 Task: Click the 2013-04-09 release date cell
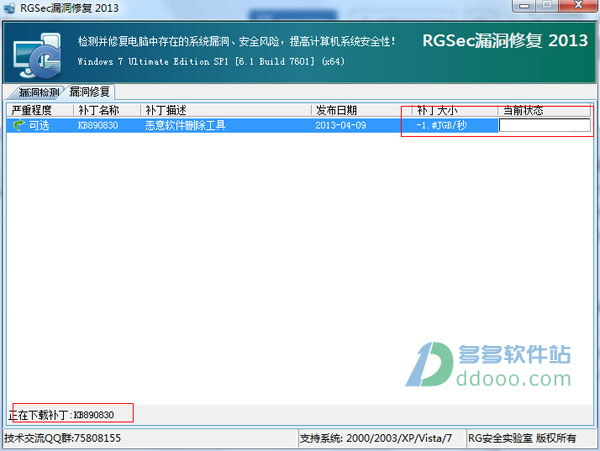coord(341,125)
